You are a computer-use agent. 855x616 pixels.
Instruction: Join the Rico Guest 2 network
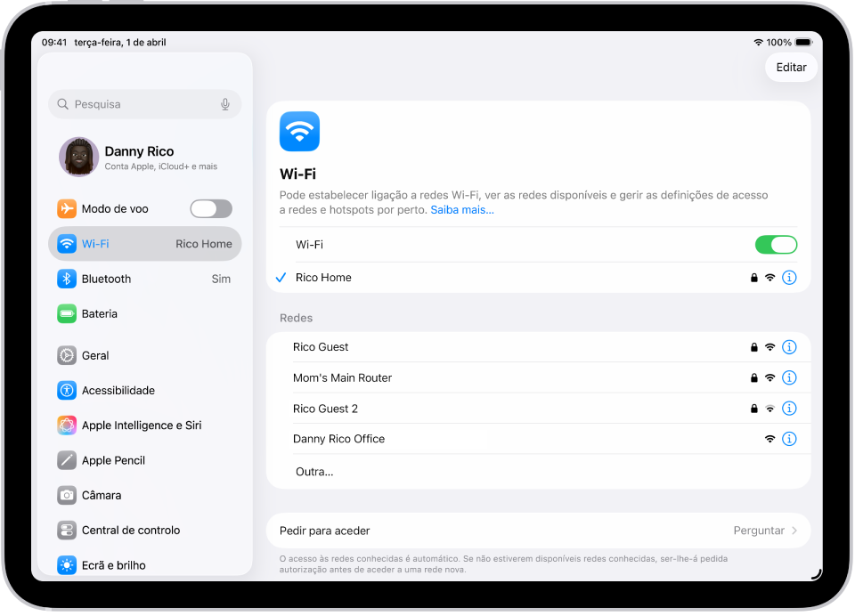[x=538, y=409]
